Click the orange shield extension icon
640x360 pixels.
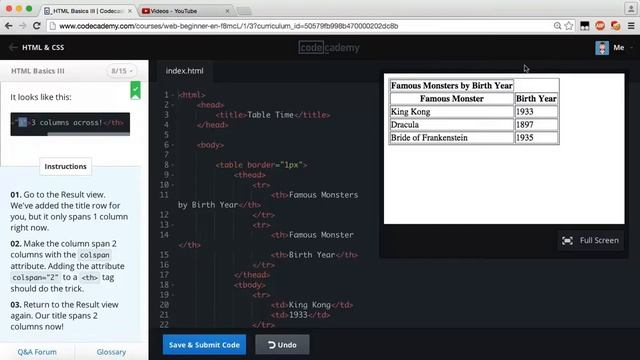tap(616, 26)
